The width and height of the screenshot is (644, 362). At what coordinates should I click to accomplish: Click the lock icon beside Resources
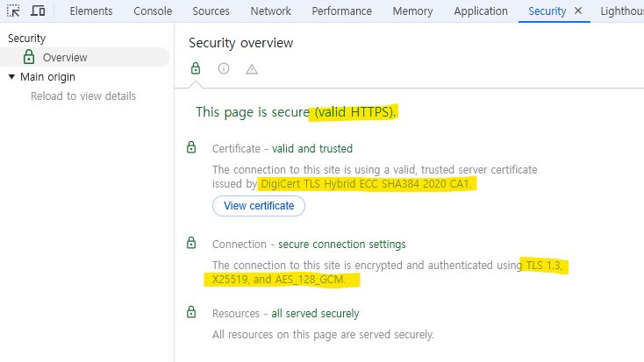(x=192, y=313)
